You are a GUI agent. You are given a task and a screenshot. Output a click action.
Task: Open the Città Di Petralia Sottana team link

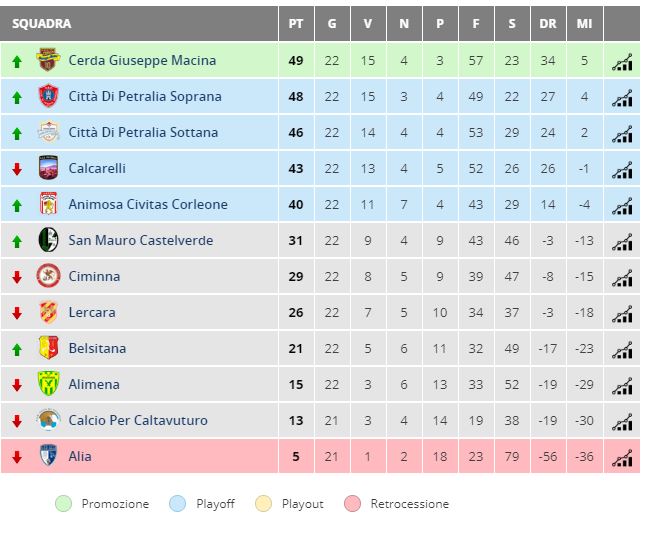(143, 132)
